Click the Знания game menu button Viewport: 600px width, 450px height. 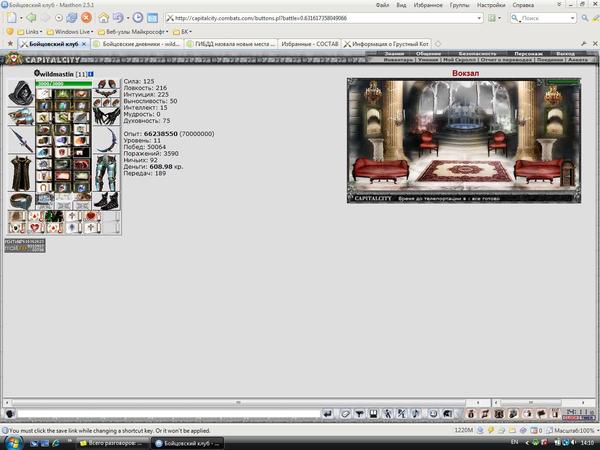tap(394, 54)
